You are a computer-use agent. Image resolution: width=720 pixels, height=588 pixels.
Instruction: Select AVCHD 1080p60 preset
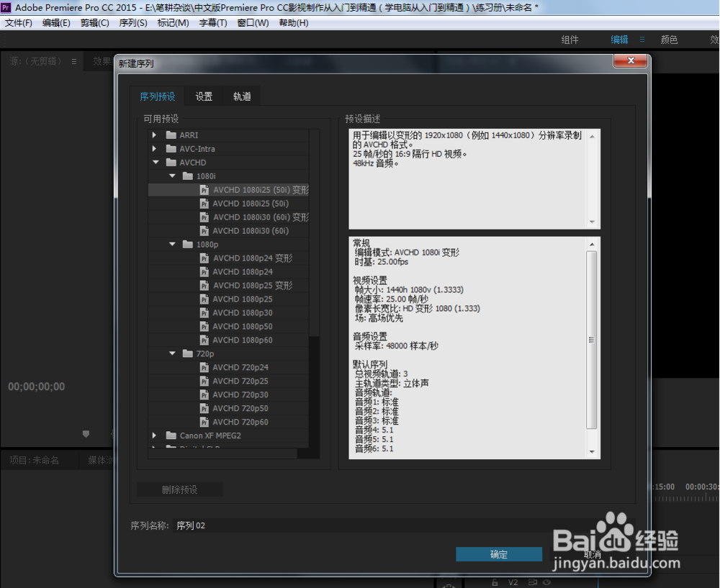click(x=228, y=340)
